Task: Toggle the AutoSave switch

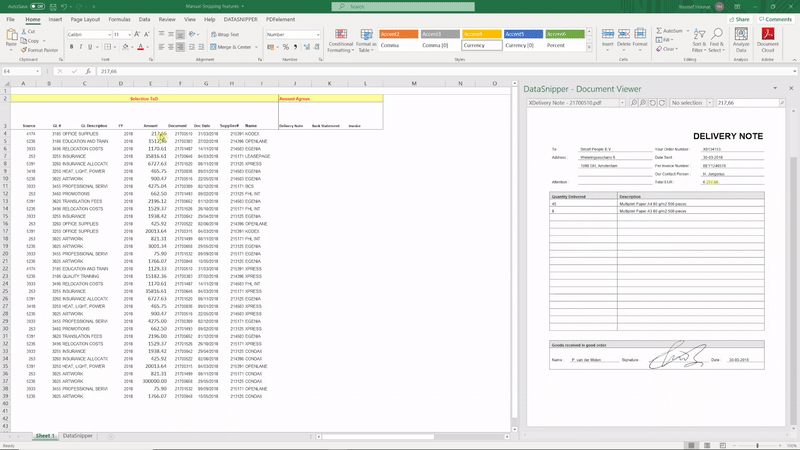Action: coord(35,6)
